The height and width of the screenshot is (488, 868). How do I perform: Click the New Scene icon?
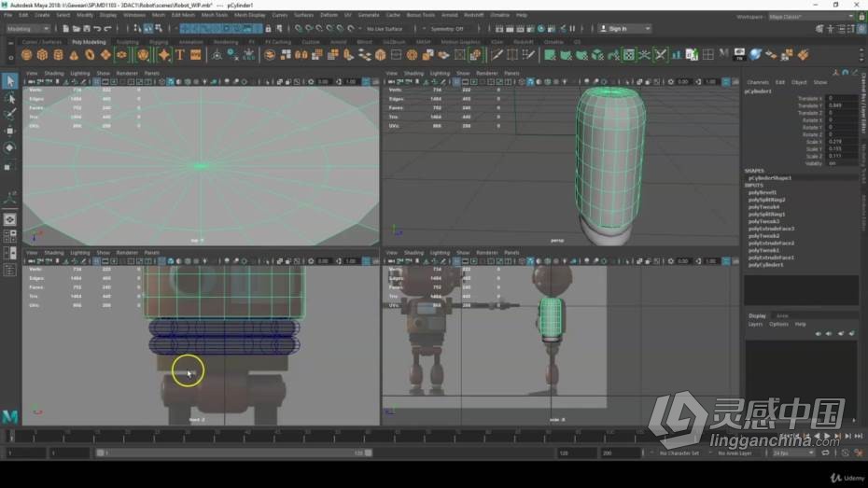pos(66,29)
